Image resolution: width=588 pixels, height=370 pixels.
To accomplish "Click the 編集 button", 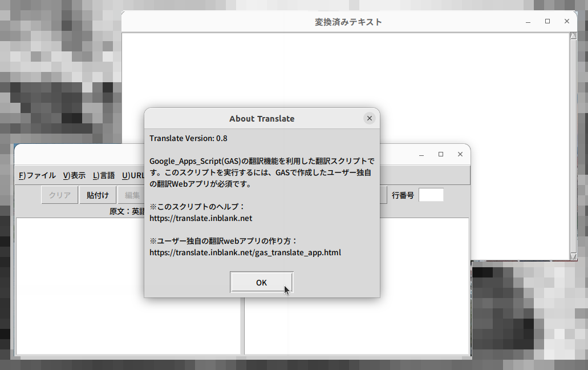I will point(131,195).
